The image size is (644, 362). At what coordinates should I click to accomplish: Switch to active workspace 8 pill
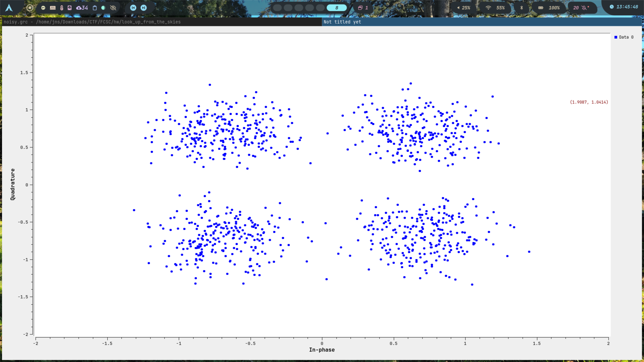pyautogui.click(x=336, y=8)
